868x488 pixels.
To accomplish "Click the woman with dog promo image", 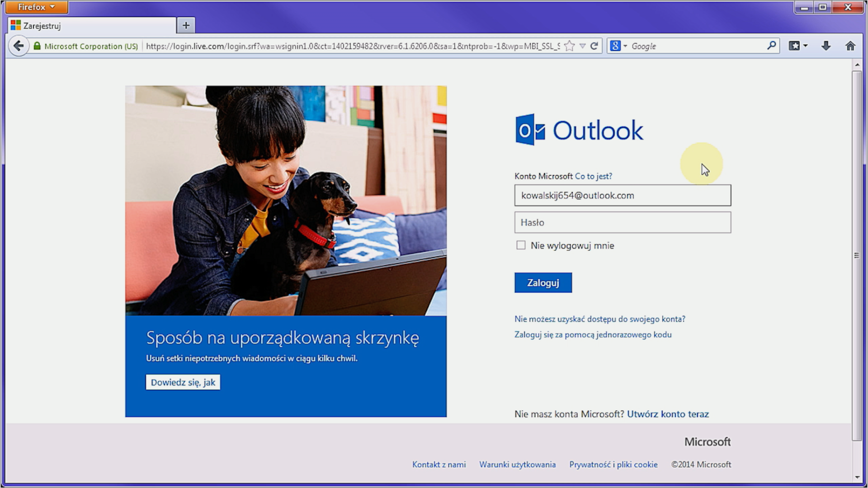I will [x=286, y=201].
